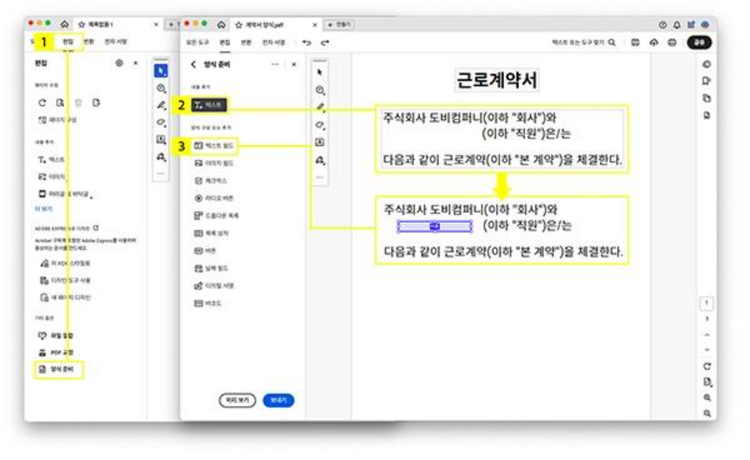The image size is (750, 460).
Task: Click the print icon in the top bar
Action: pos(672,43)
